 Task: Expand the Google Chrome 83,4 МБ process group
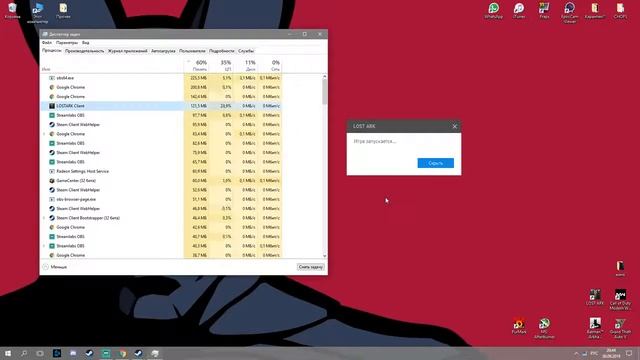(x=44, y=134)
